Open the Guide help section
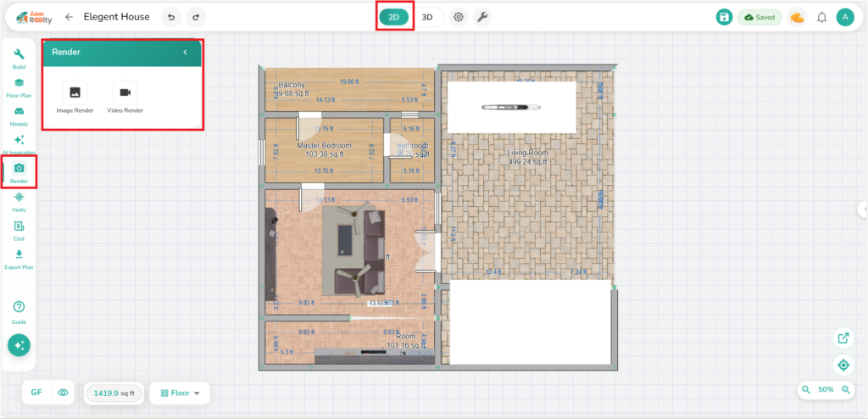 pyautogui.click(x=19, y=310)
